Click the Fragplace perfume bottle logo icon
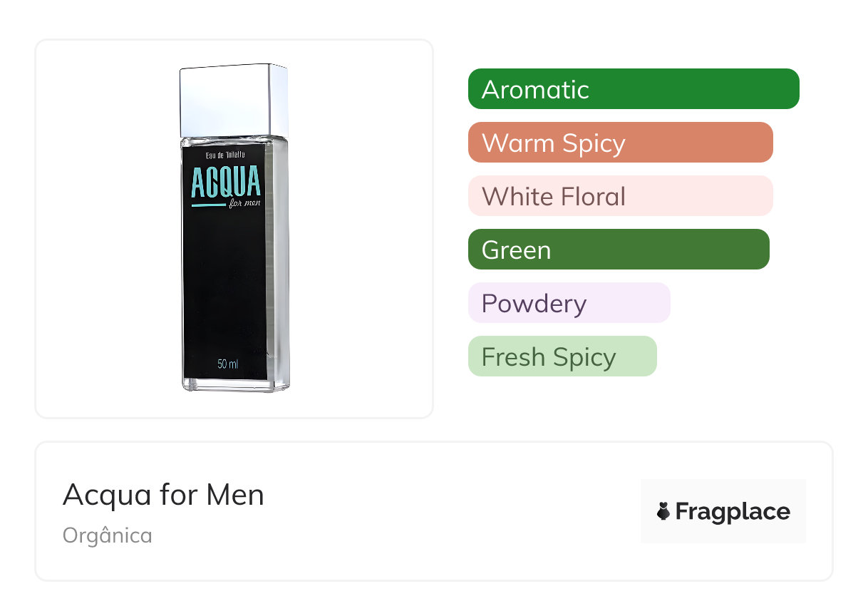Image resolution: width=868 pixels, height=616 pixels. point(663,511)
